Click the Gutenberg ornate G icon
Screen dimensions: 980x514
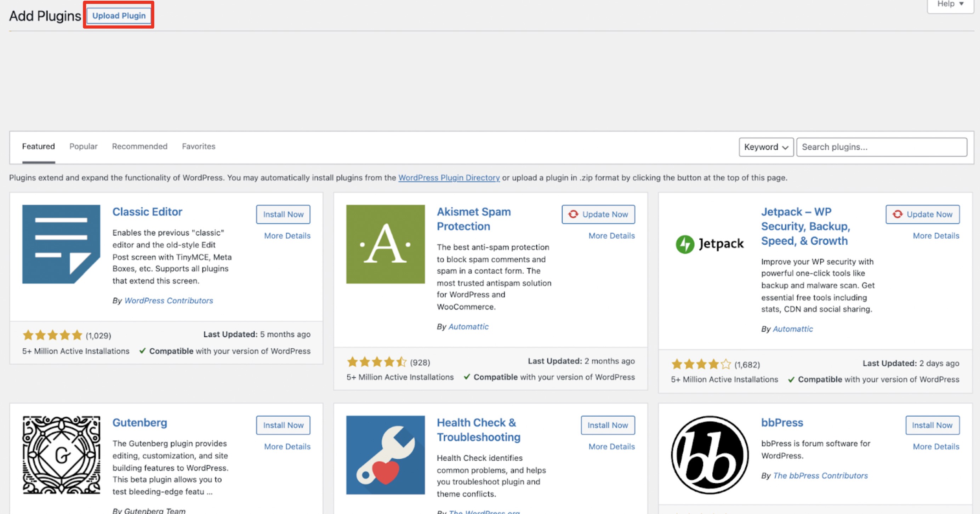click(61, 455)
